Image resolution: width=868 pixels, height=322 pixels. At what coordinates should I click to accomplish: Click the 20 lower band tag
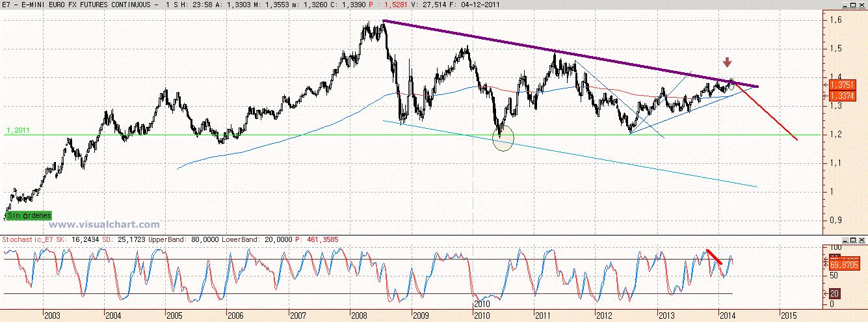click(835, 294)
